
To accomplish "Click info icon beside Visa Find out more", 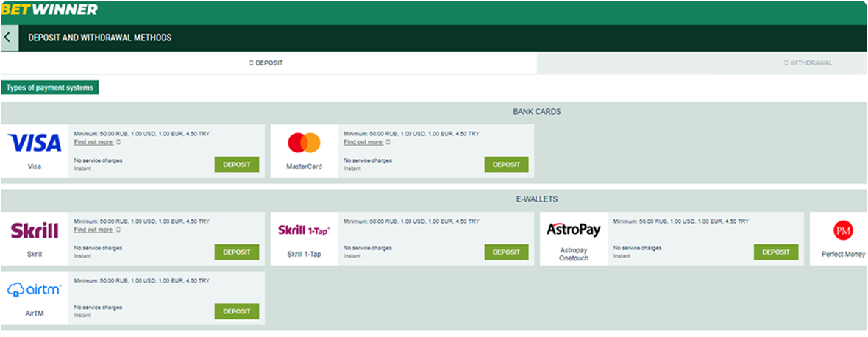I will click(x=118, y=142).
